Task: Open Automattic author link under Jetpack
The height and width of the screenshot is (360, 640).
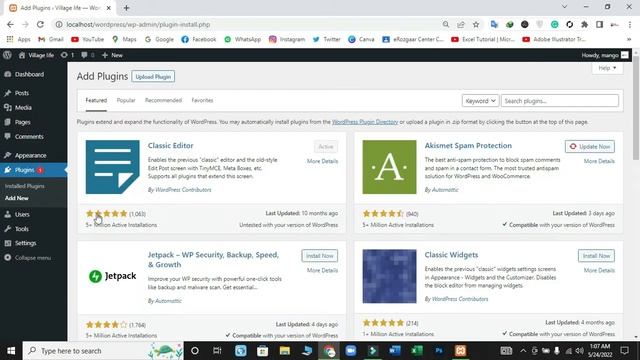Action: tap(168, 301)
